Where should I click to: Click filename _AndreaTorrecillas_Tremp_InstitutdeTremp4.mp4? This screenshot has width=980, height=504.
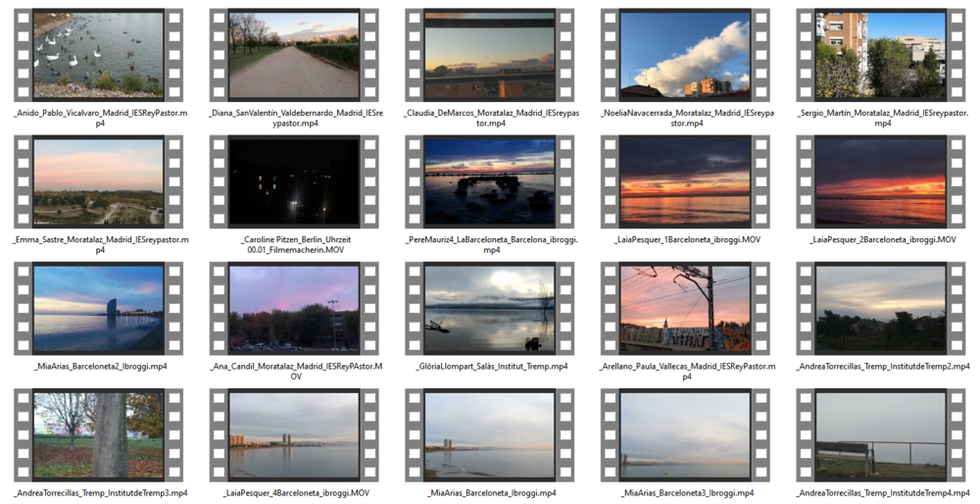pos(883,493)
